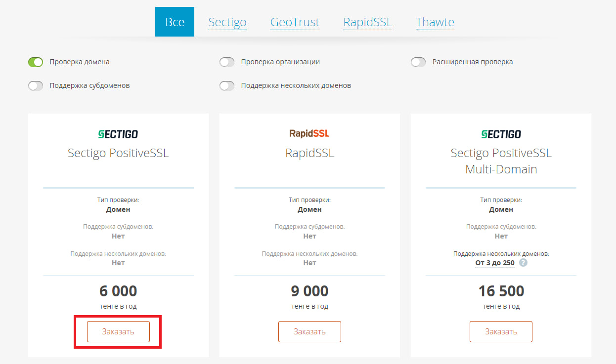Click the 6 000 price
Screen dimensions: 616x364
[118, 291]
